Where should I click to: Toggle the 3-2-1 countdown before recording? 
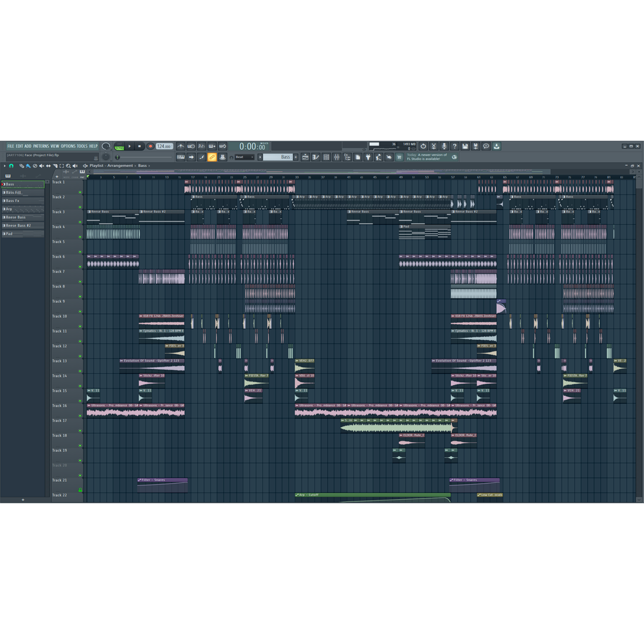202,146
